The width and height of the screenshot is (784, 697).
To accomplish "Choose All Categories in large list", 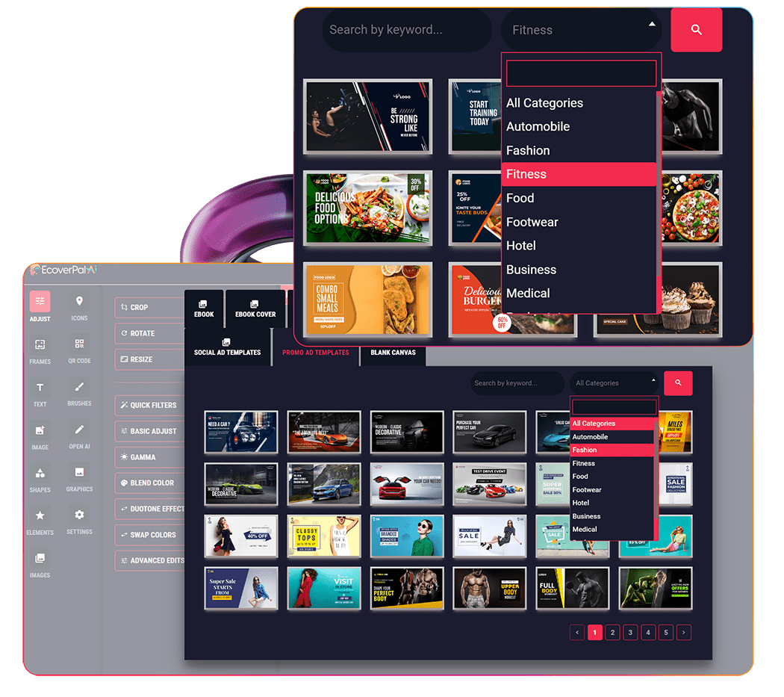I will (x=579, y=103).
